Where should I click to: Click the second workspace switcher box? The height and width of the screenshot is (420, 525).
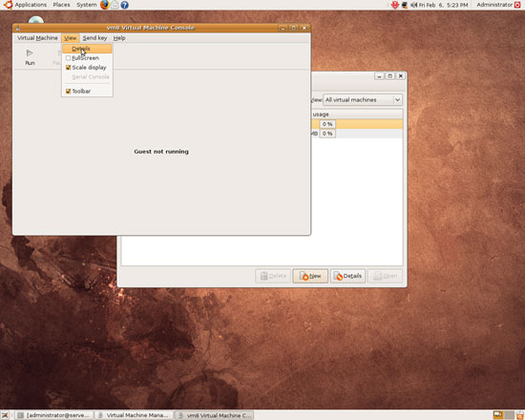click(510, 415)
